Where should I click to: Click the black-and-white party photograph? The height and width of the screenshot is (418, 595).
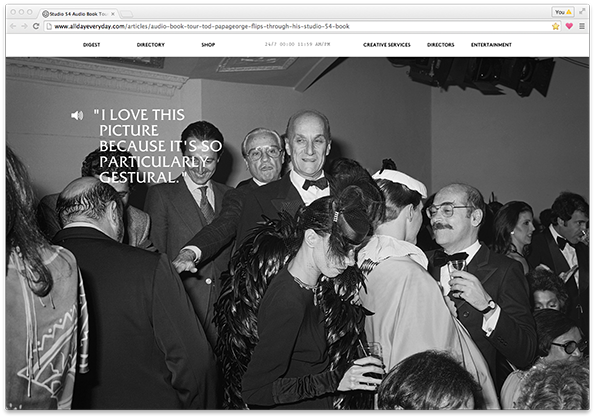point(298,233)
